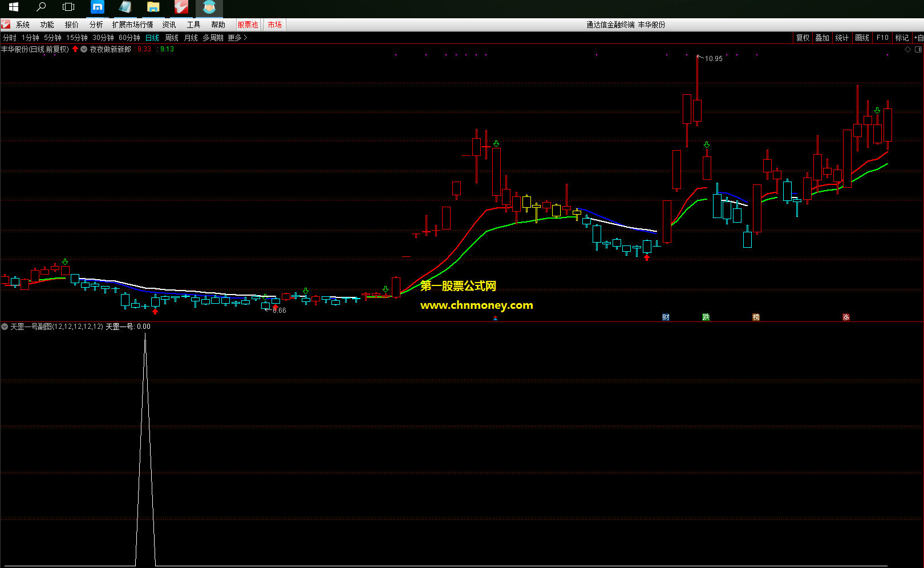Launch the Maxthon browser from taskbar
The image size is (924, 568).
[x=98, y=7]
